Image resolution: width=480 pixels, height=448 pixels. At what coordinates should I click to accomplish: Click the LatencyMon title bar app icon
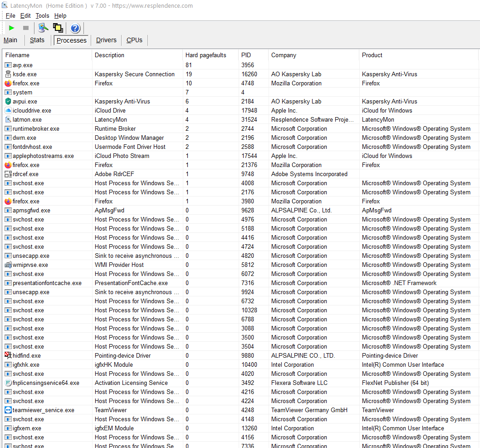point(5,5)
